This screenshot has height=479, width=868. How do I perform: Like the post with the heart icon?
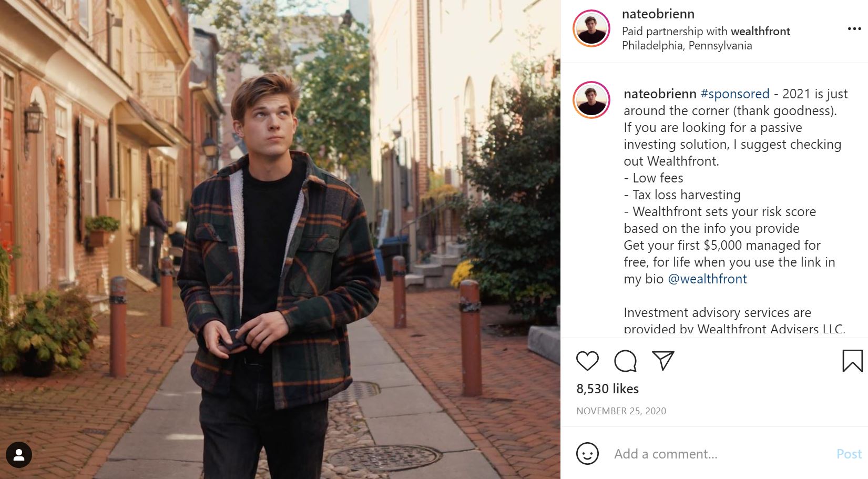click(587, 361)
